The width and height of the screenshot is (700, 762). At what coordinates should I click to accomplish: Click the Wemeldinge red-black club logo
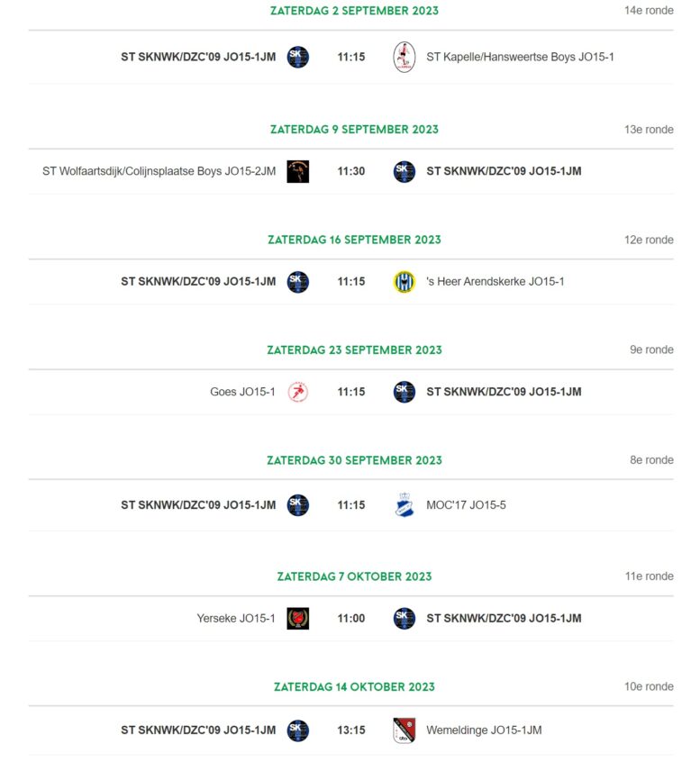[x=404, y=730]
